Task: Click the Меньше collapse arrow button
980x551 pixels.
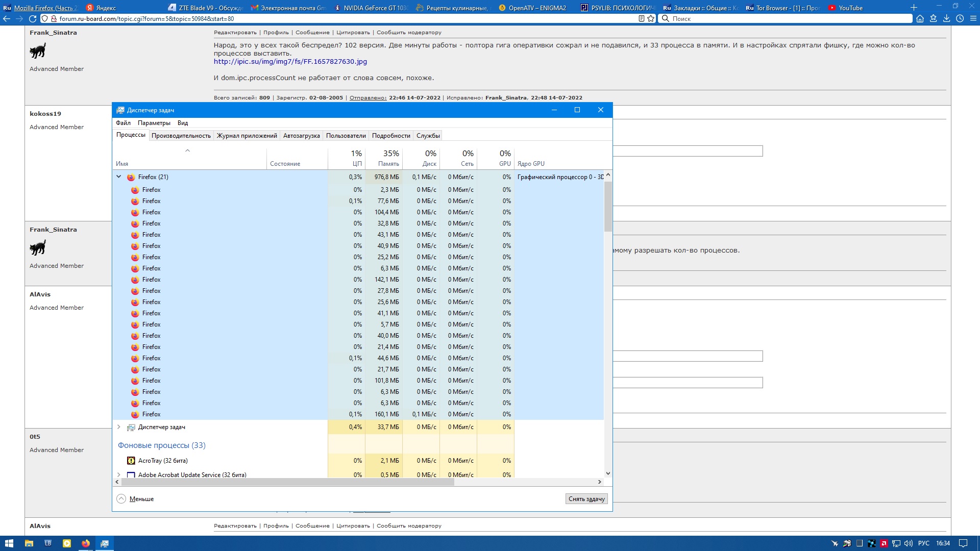Action: (121, 499)
